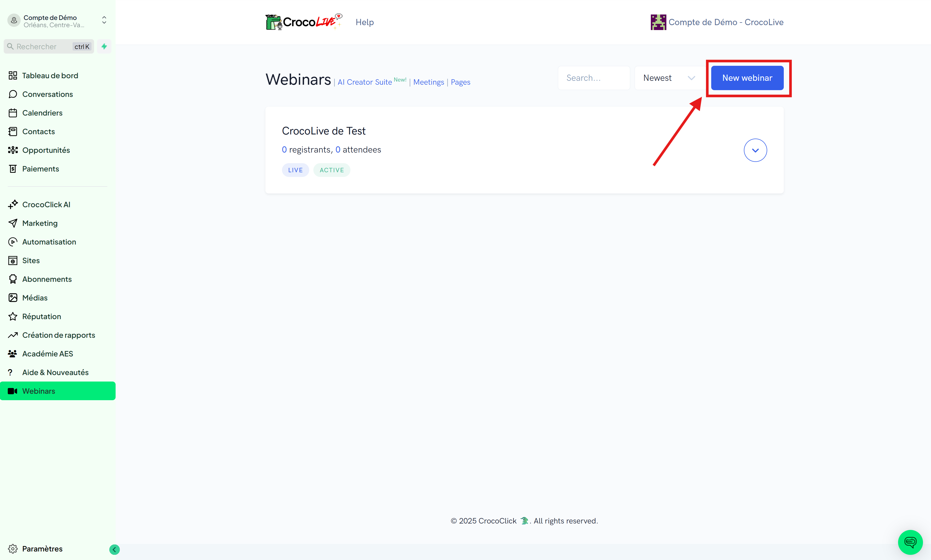Open the Pages link

coord(461,82)
